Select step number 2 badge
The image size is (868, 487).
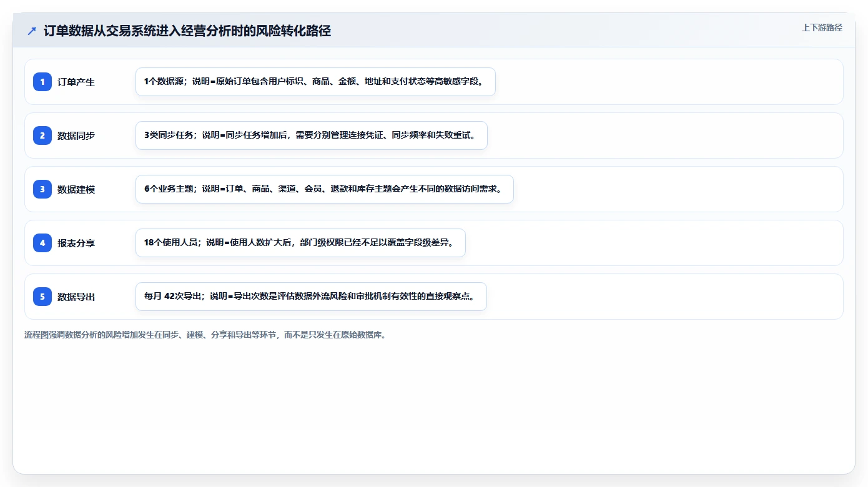click(42, 135)
